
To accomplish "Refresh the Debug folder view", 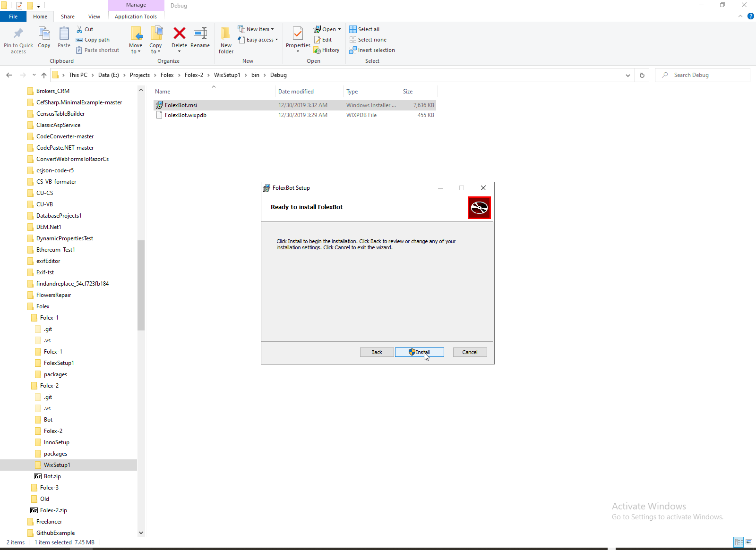I will point(642,75).
